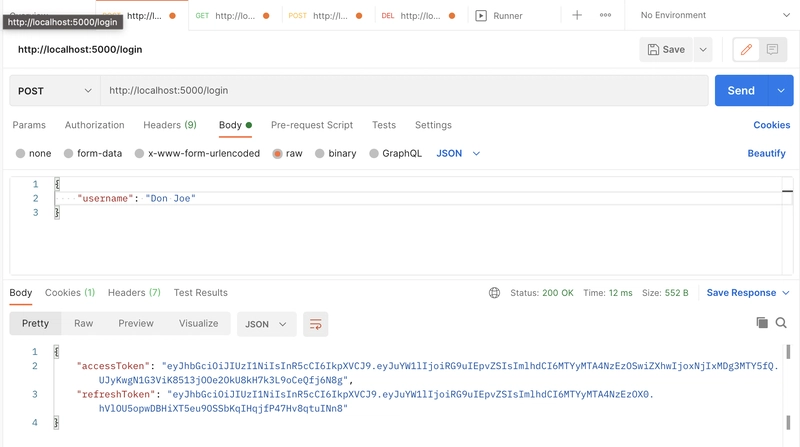This screenshot has width=800, height=447.
Task: Choose the GraphQL radio option
Action: click(x=375, y=154)
